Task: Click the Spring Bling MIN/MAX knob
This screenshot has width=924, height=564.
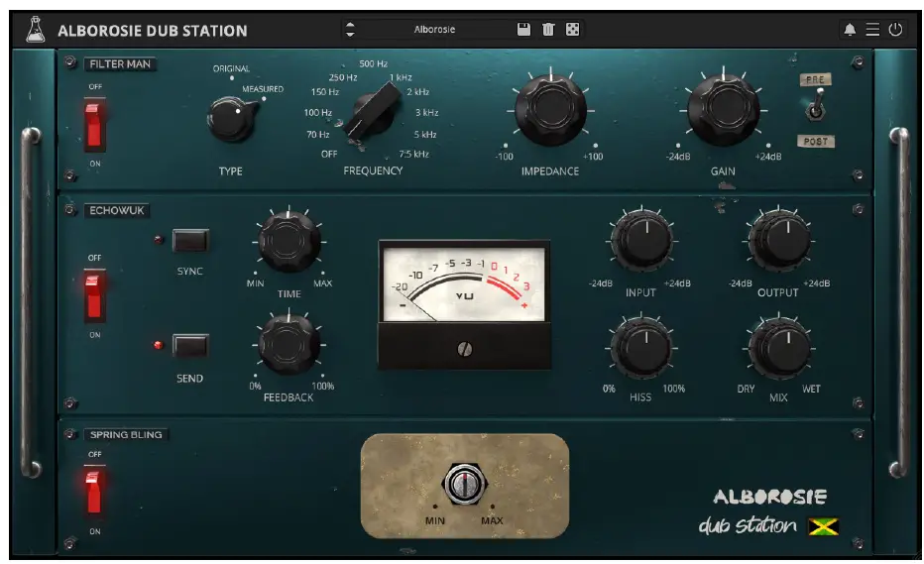Action: pos(464,485)
